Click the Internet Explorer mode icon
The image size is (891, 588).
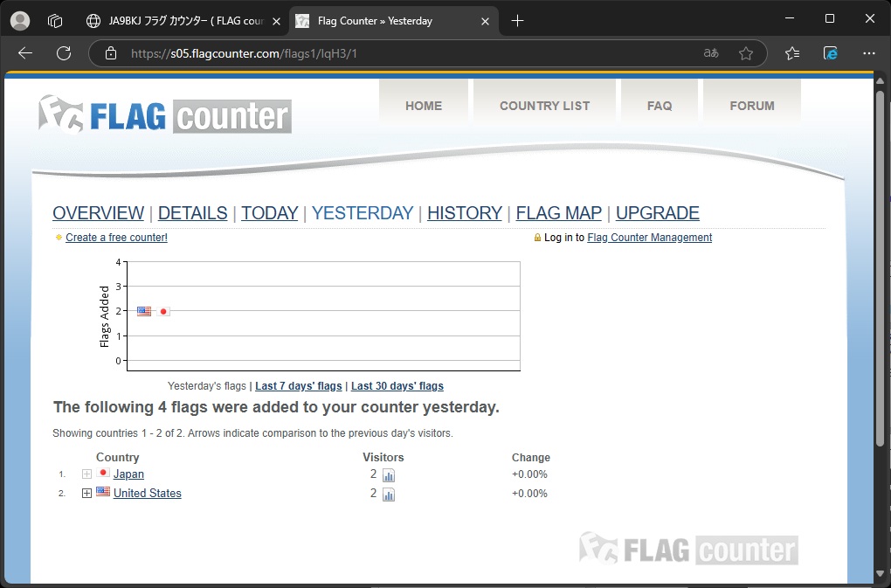(830, 53)
